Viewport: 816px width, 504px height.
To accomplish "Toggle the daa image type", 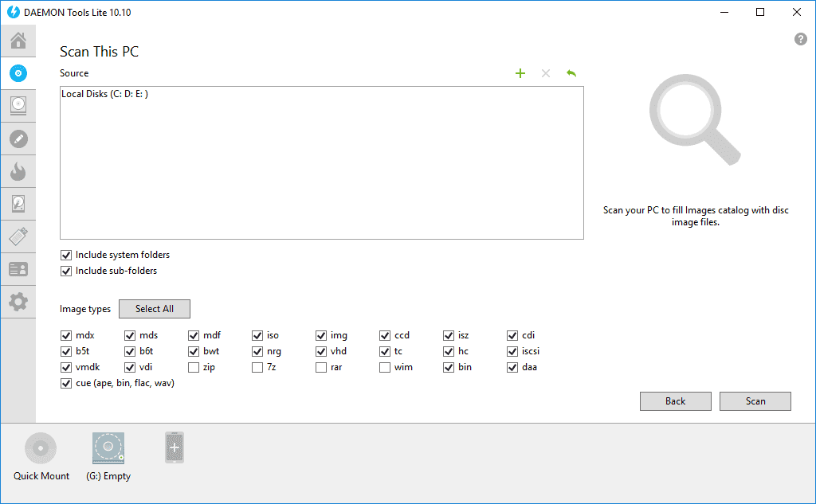I will [512, 368].
